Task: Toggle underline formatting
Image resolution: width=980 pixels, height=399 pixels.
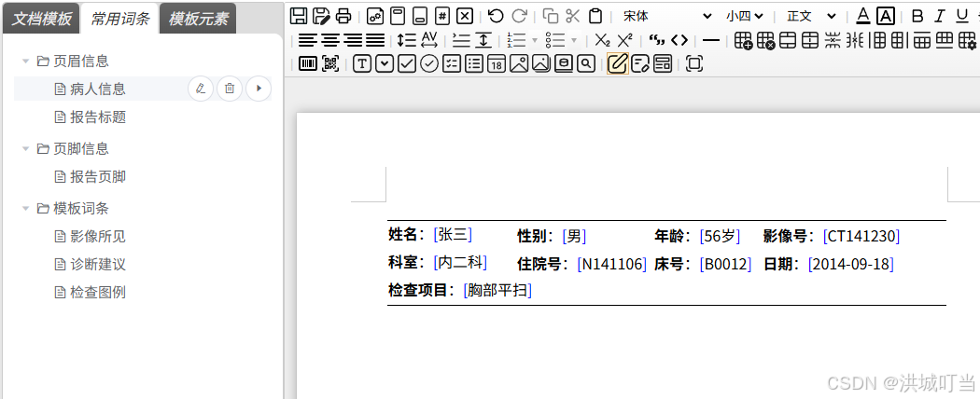Action: coord(962,16)
